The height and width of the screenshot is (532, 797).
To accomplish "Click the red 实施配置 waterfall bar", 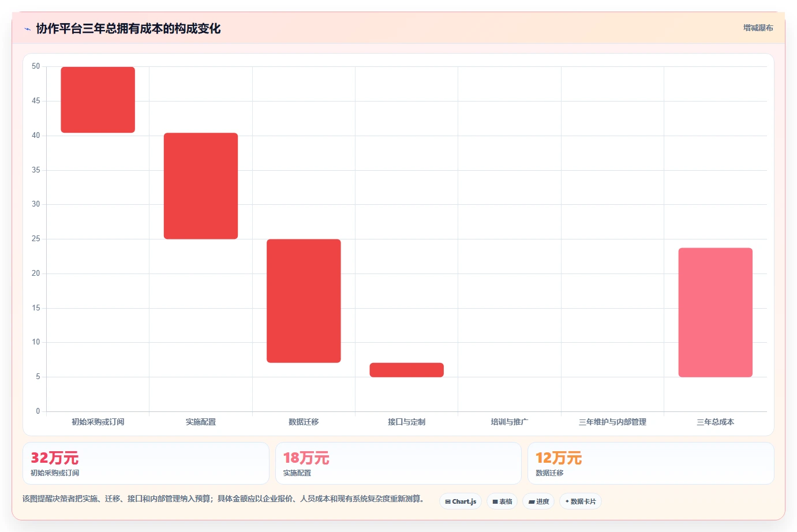I will coord(201,186).
